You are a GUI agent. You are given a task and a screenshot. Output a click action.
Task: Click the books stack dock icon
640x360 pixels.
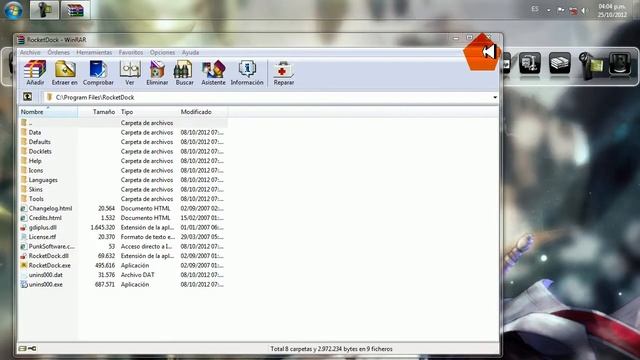[560, 63]
